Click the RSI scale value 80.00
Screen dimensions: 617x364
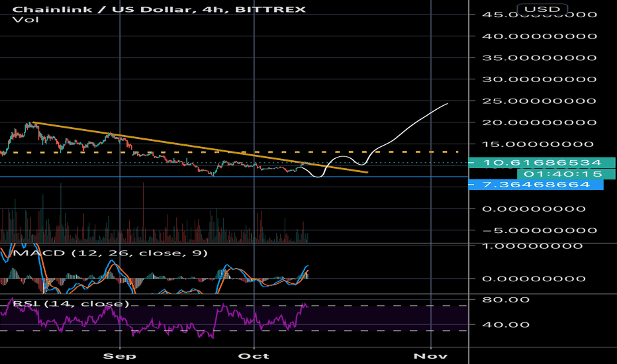506,300
